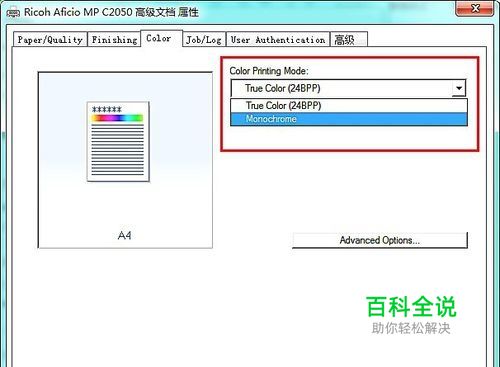Switch to the Paper/Quality tab
The height and width of the screenshot is (367, 500).
tap(50, 39)
